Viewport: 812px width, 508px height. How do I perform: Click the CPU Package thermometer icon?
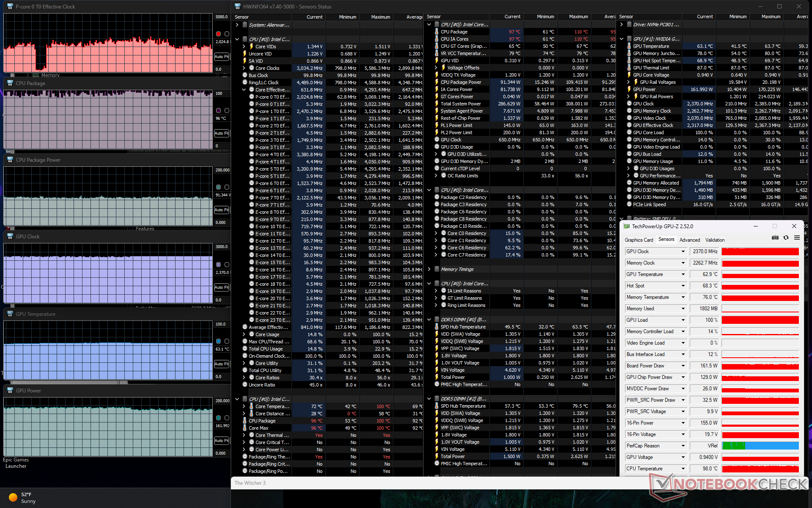point(436,32)
